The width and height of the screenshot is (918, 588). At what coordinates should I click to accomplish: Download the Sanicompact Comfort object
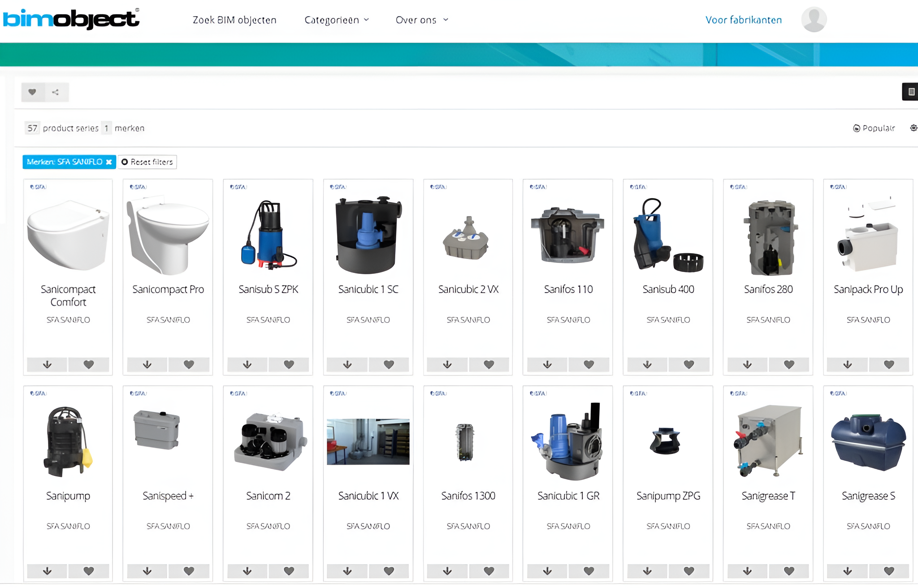click(47, 365)
